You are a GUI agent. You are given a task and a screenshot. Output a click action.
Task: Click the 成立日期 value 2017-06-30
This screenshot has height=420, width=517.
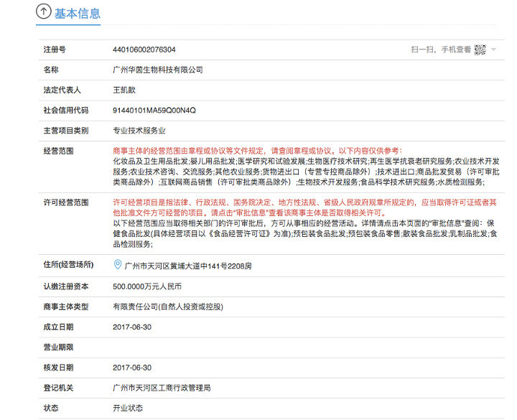[132, 327]
